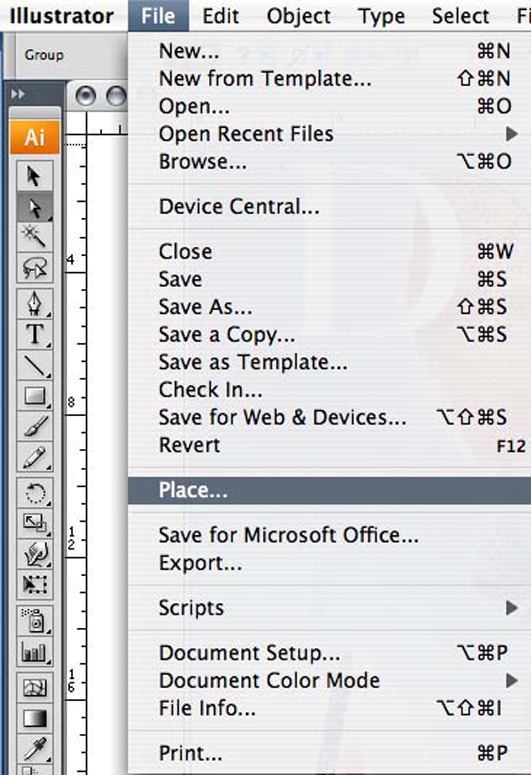
Task: Select the Lasso tool
Action: (34, 267)
